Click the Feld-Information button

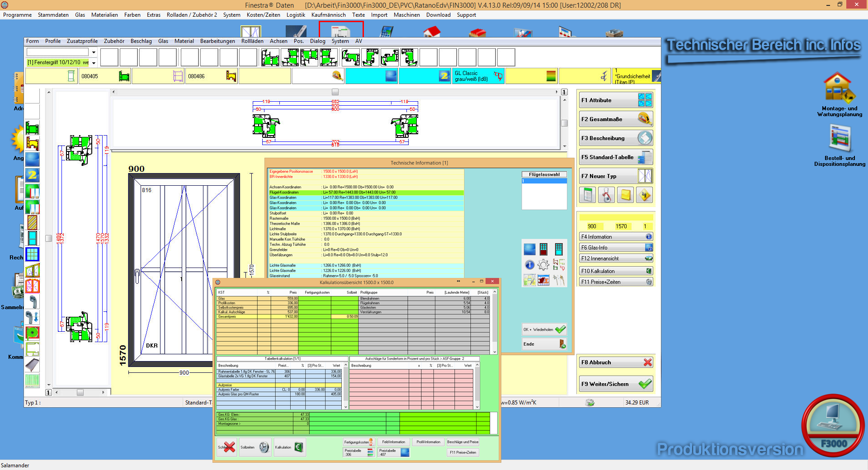pyautogui.click(x=394, y=442)
